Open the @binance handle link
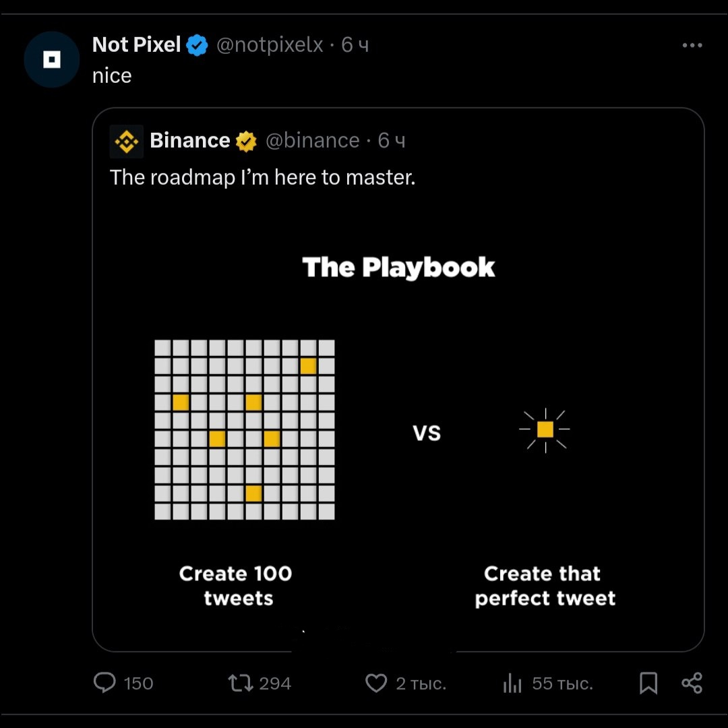Image resolution: width=728 pixels, height=728 pixels. click(313, 140)
